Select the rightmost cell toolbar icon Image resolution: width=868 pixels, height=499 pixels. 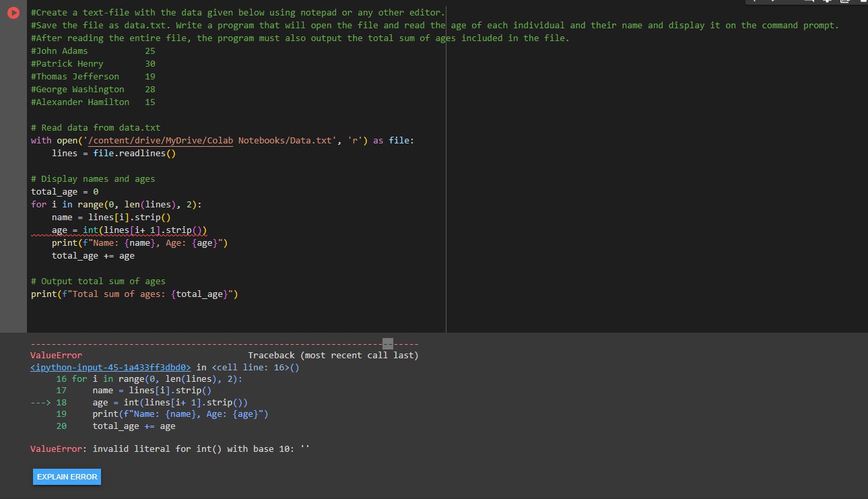coord(864,3)
